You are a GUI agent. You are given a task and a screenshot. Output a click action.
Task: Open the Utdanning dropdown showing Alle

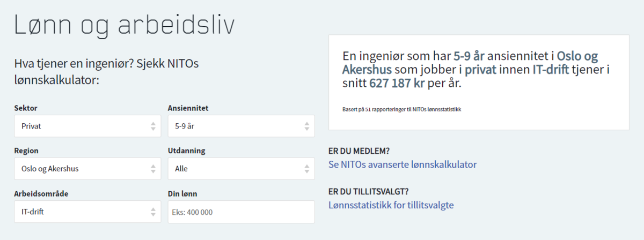[241, 169]
